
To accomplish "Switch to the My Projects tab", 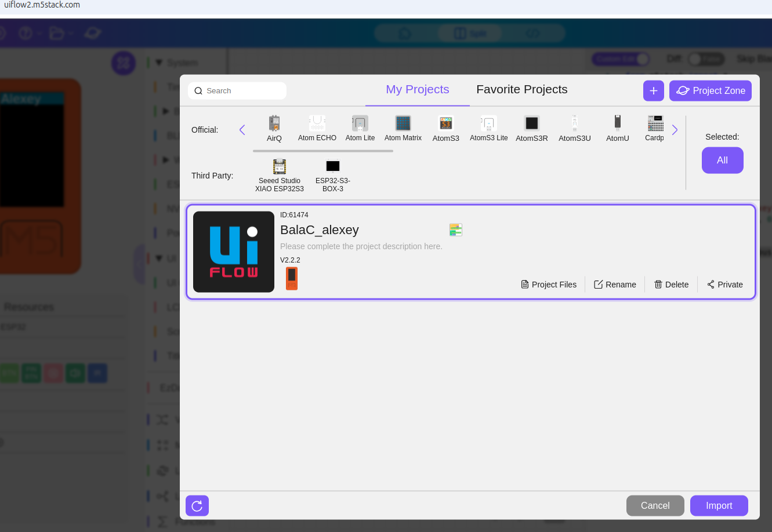I will pyautogui.click(x=418, y=89).
